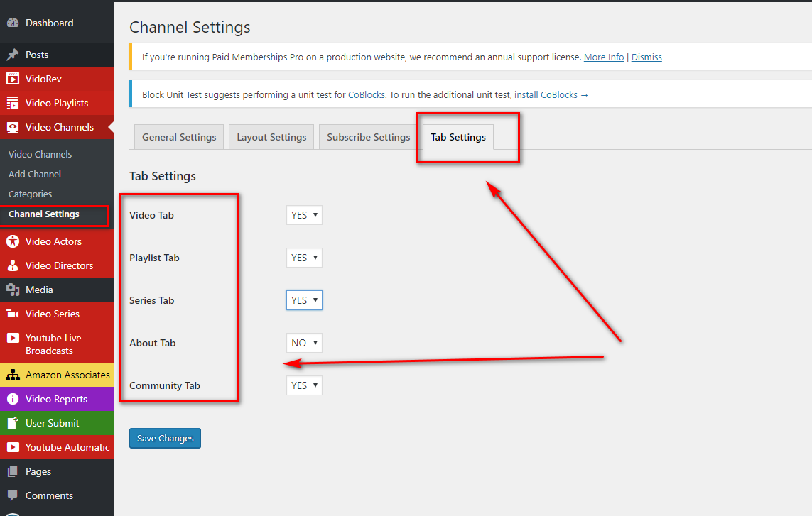Open Add Channel submenu item
The image size is (812, 516).
pyautogui.click(x=35, y=174)
